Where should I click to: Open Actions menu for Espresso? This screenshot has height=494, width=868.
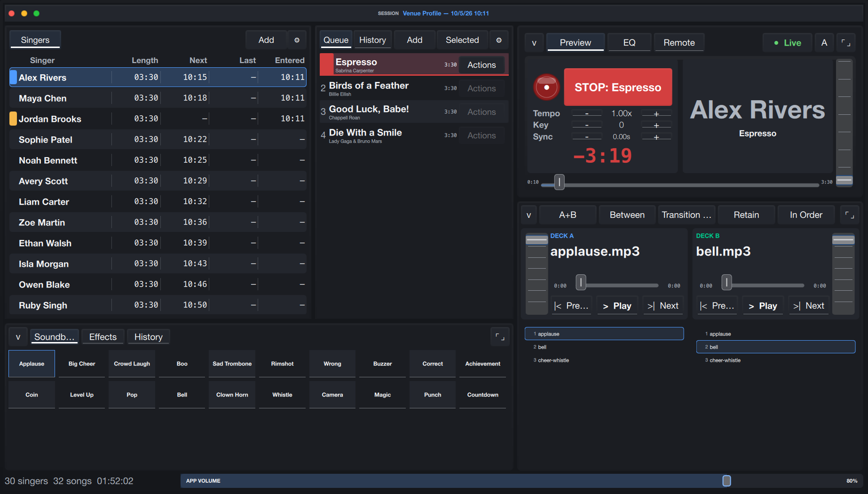(x=481, y=65)
